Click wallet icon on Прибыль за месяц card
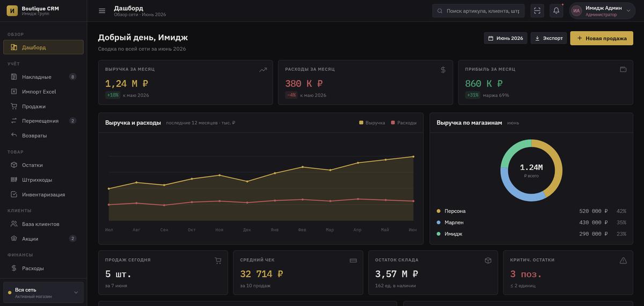The height and width of the screenshot is (306, 644). 623,69
